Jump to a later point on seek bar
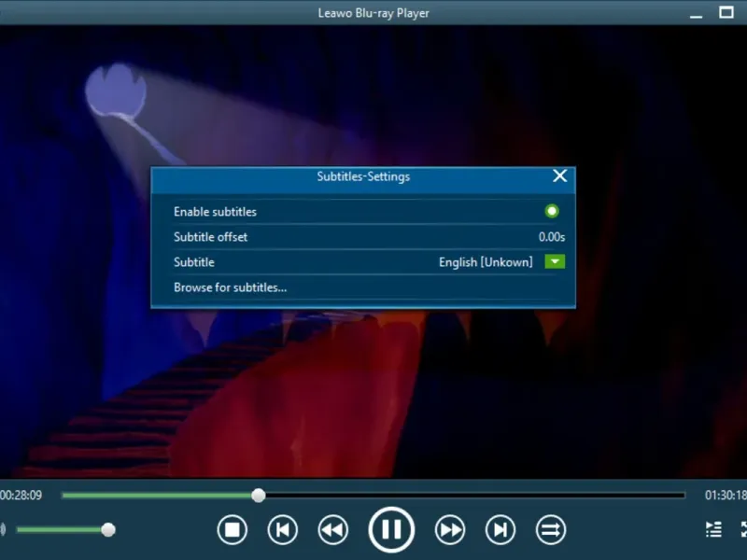Viewport: 747px width, 560px height. point(475,496)
